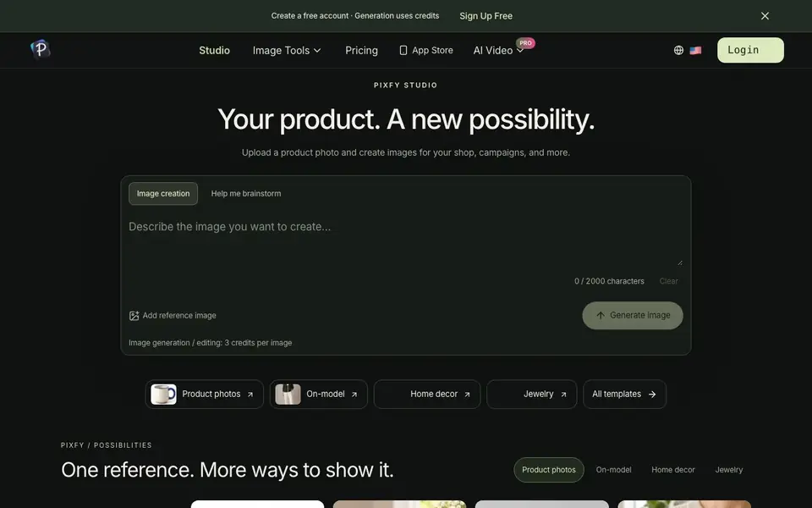The image size is (812, 508).
Task: Click the On-model template thumbnail
Action: pos(288,395)
